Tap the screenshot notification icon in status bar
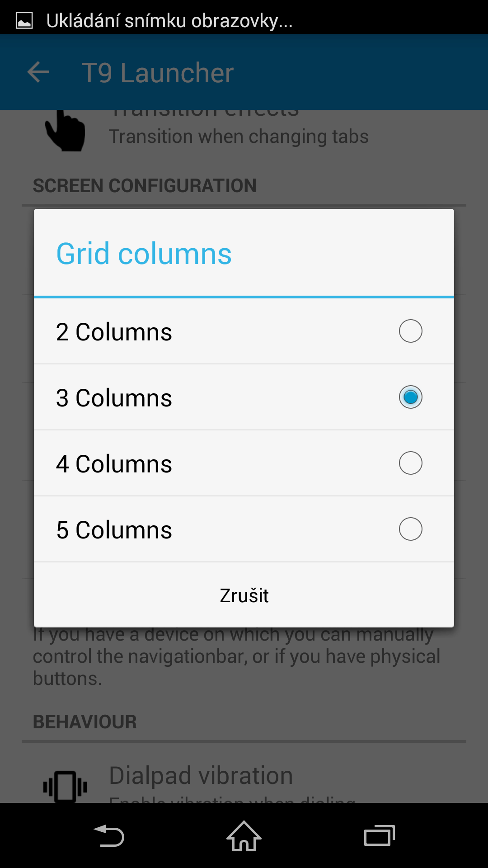Image resolution: width=488 pixels, height=868 pixels. (x=24, y=21)
